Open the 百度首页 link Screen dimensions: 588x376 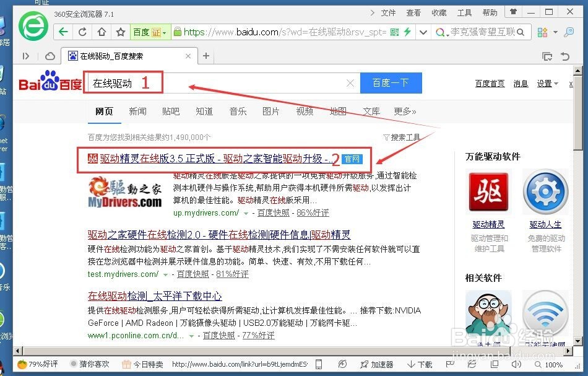coord(490,84)
